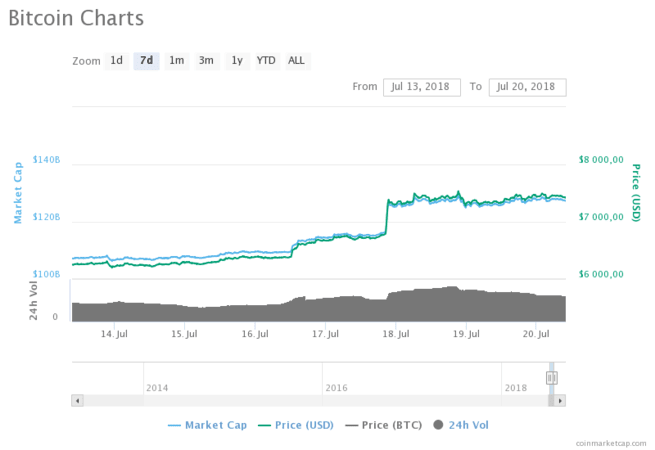Click the 24h Vol legend circle icon

pos(438,425)
